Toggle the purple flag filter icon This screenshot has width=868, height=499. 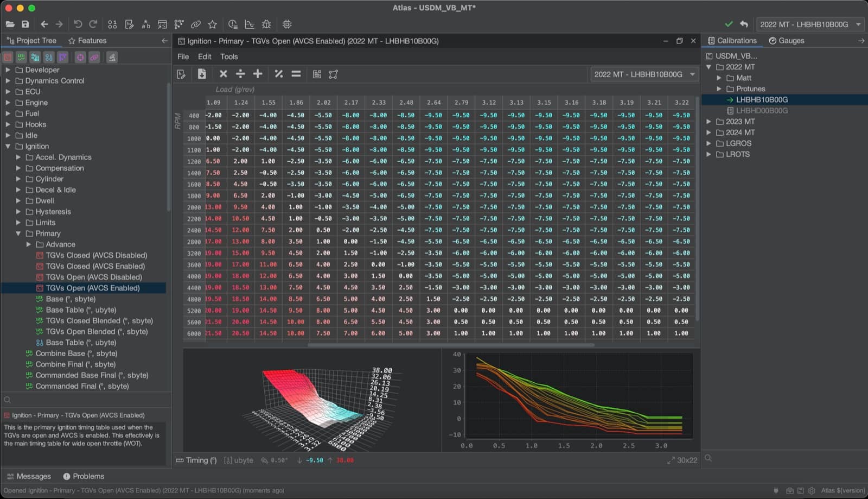coord(63,57)
